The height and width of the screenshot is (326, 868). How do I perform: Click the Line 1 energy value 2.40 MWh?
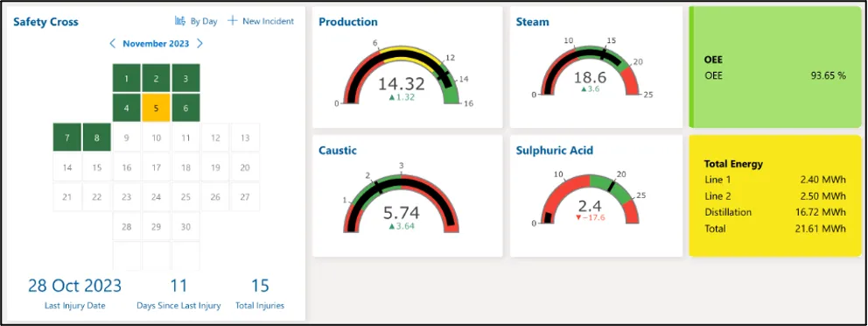(x=823, y=180)
